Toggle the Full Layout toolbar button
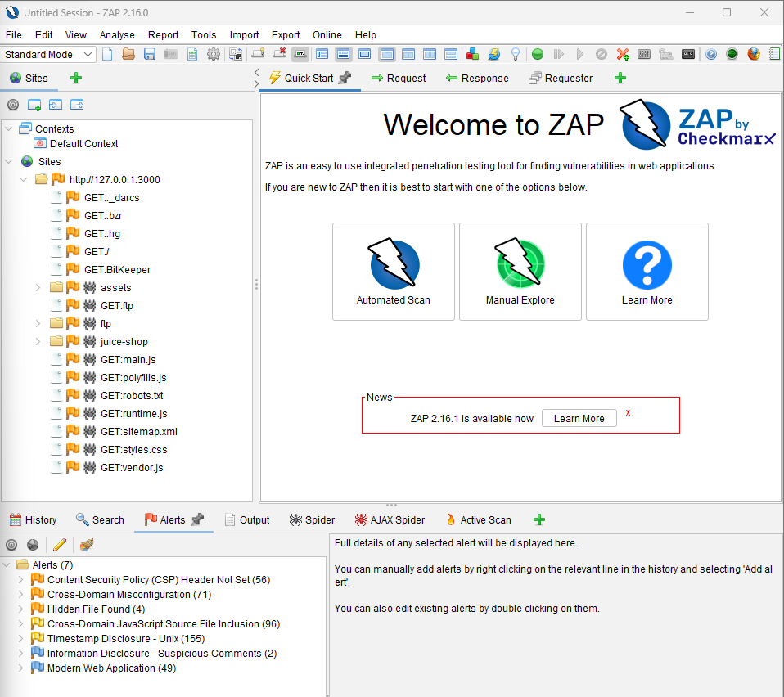The width and height of the screenshot is (784, 697). click(365, 54)
